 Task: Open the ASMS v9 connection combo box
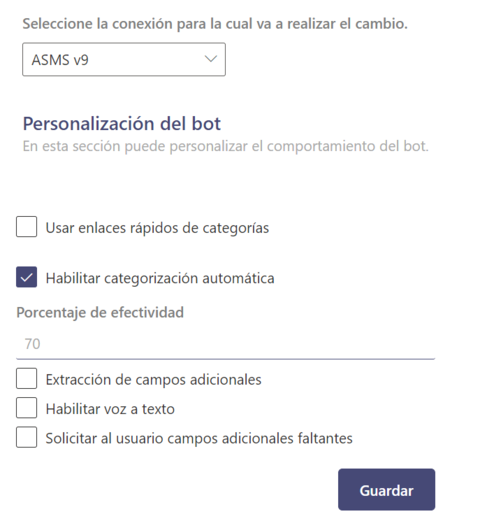(x=124, y=59)
